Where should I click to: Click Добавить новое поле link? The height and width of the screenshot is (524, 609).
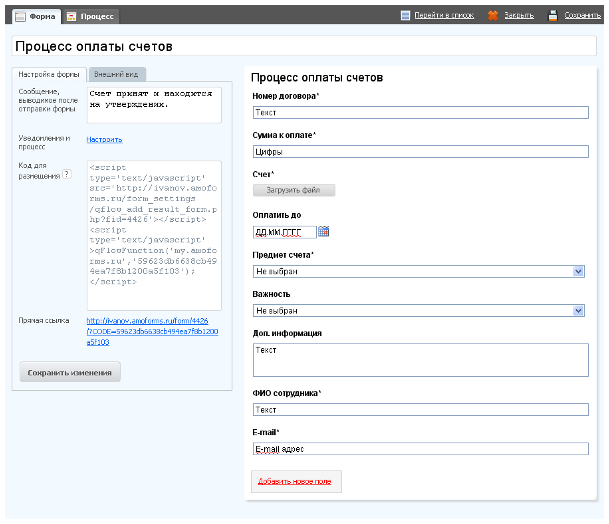click(295, 481)
